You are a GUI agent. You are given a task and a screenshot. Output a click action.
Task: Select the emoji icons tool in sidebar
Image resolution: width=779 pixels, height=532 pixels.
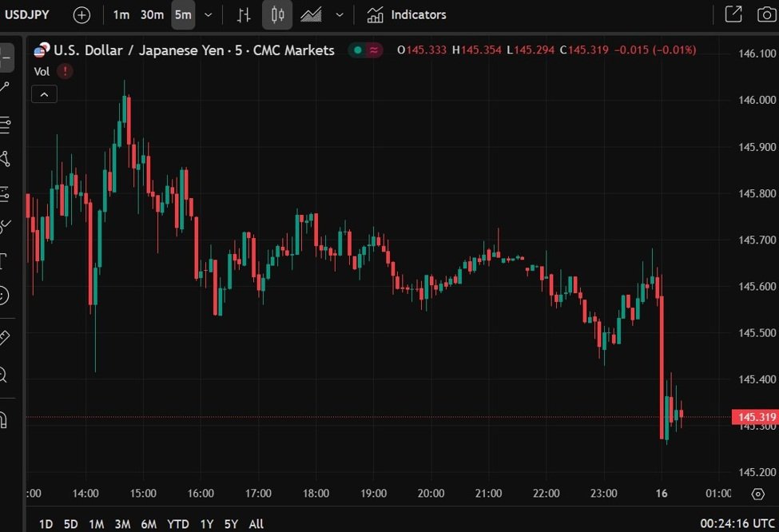tap(4, 296)
